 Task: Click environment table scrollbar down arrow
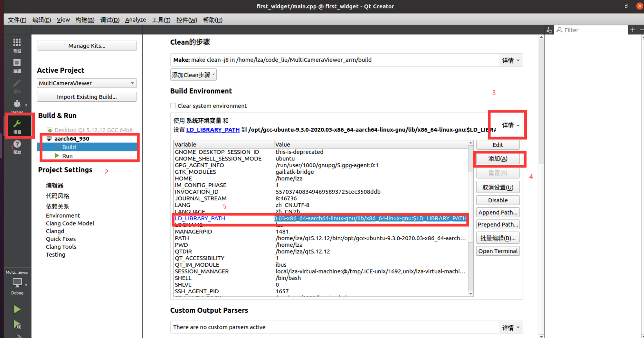[x=470, y=293]
